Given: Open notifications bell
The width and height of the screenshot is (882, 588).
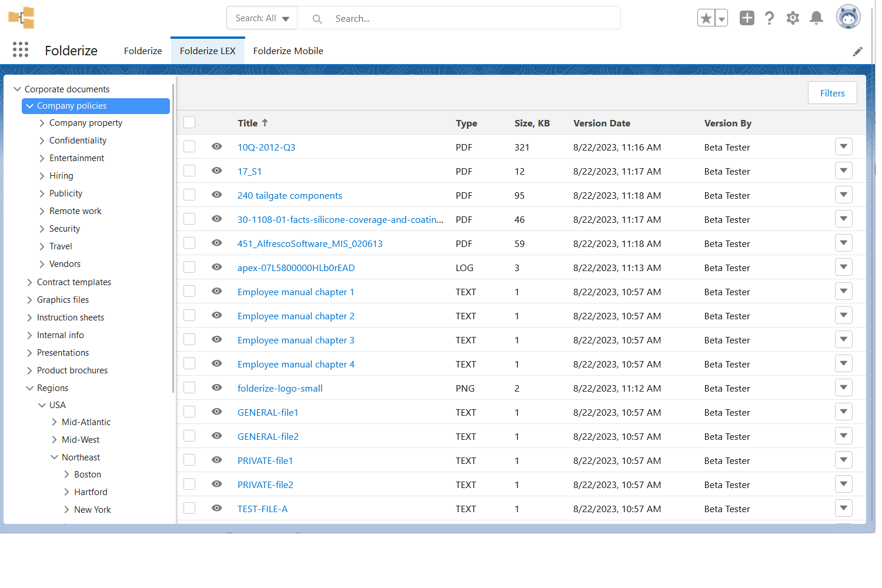Looking at the screenshot, I should point(816,18).
